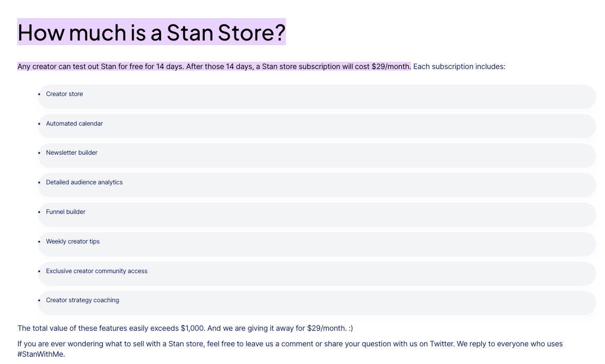The image size is (605, 364).
Task: Click the highlighted "$29/month" pricing sentence
Action: [214, 66]
